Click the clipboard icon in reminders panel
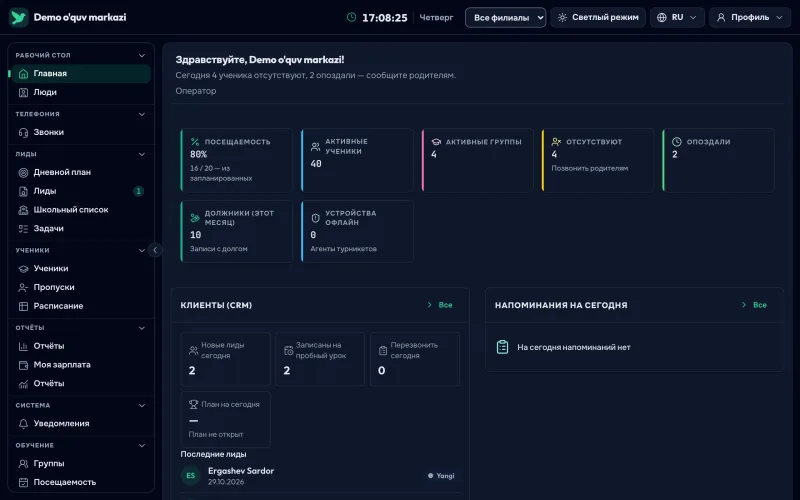800x500 pixels. pos(503,347)
